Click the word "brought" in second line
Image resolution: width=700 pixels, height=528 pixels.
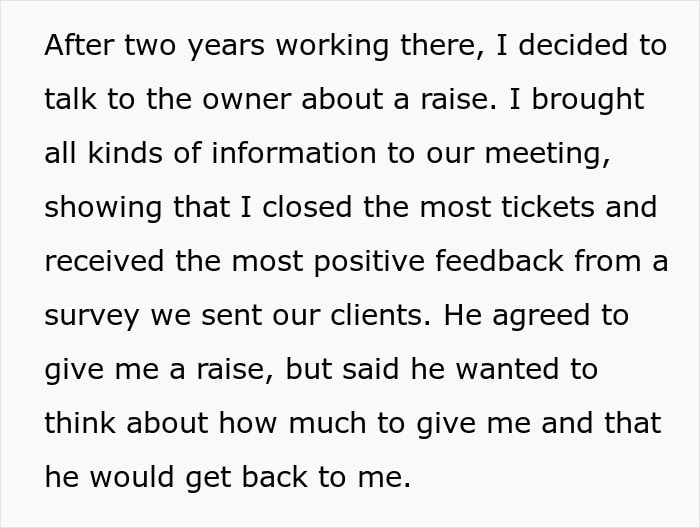588,99
